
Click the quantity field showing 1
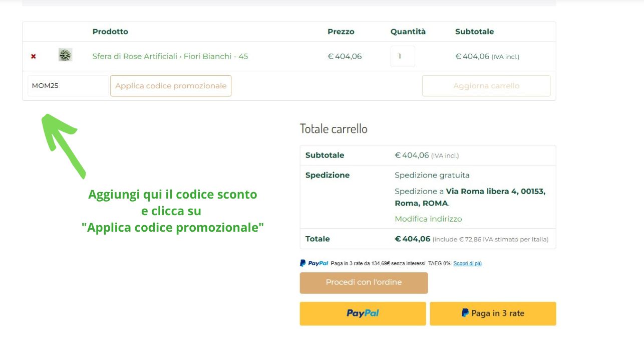(403, 56)
